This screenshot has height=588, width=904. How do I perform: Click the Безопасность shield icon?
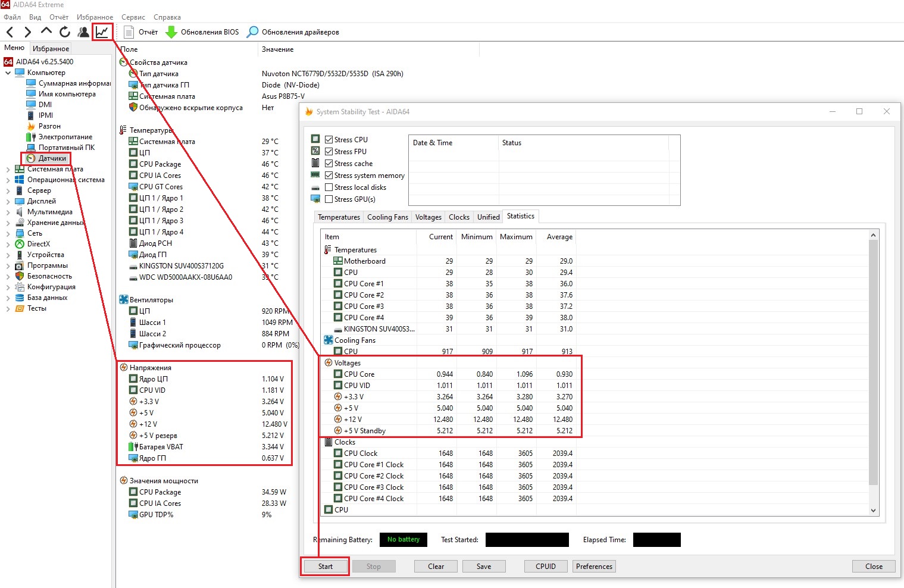point(20,276)
